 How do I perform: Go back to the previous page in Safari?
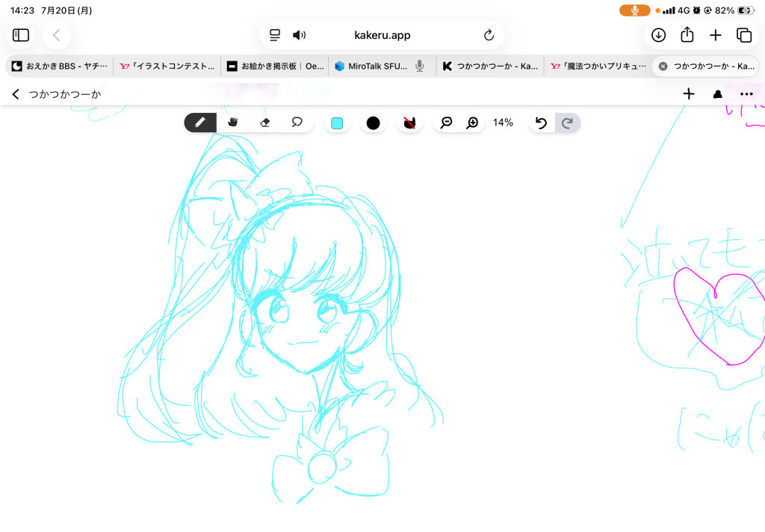tap(57, 35)
